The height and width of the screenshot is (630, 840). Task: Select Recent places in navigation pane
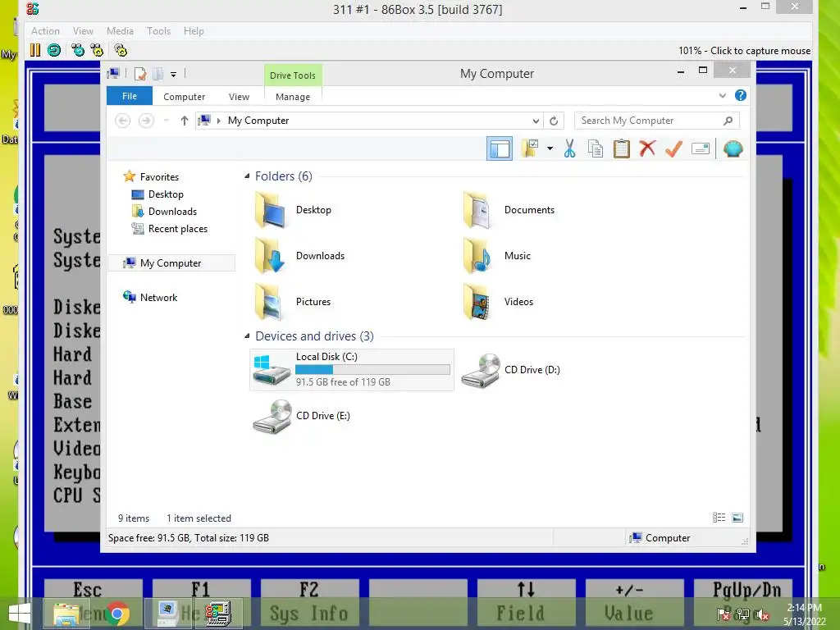click(170, 229)
